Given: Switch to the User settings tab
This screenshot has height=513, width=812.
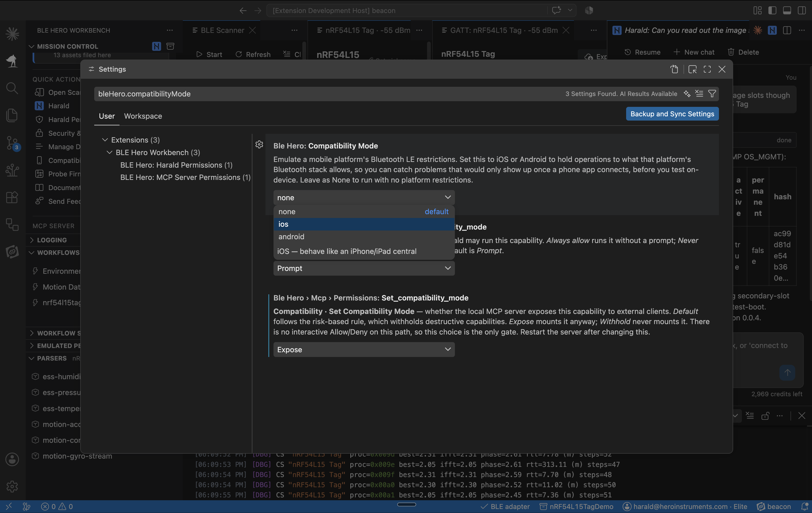Looking at the screenshot, I should point(107,116).
